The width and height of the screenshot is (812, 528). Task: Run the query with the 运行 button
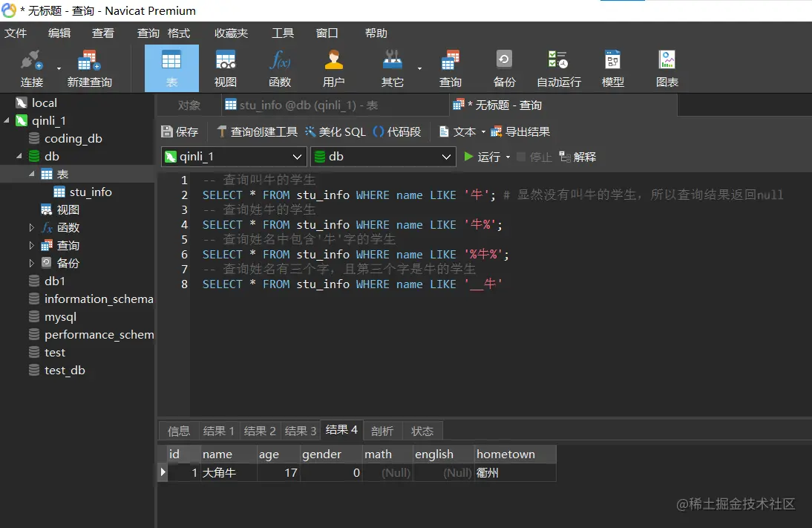482,157
